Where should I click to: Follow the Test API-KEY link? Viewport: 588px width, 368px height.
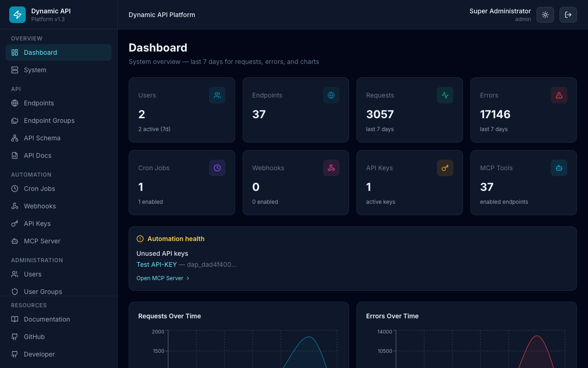click(x=157, y=264)
